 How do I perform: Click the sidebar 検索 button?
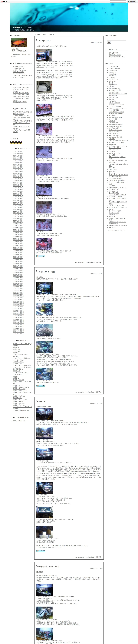[109, 42]
